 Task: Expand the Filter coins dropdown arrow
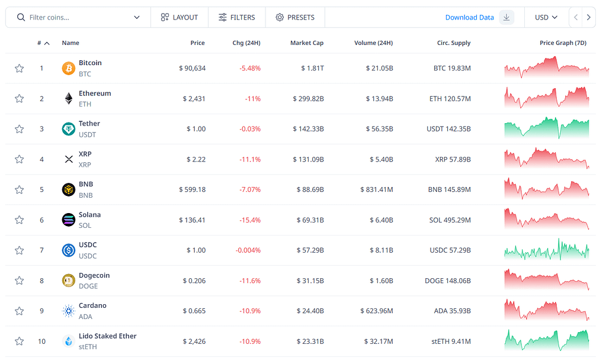point(137,17)
